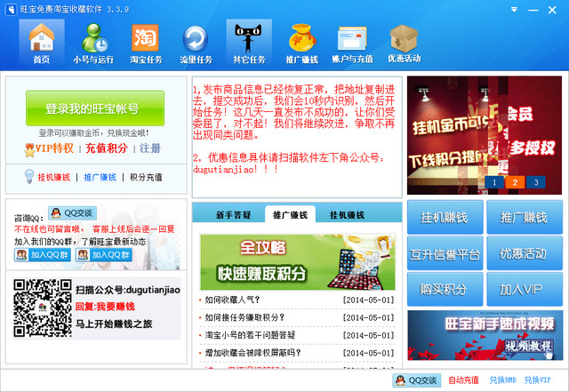
Task: Click the second 加入QQ群 button
Action: coord(104,255)
